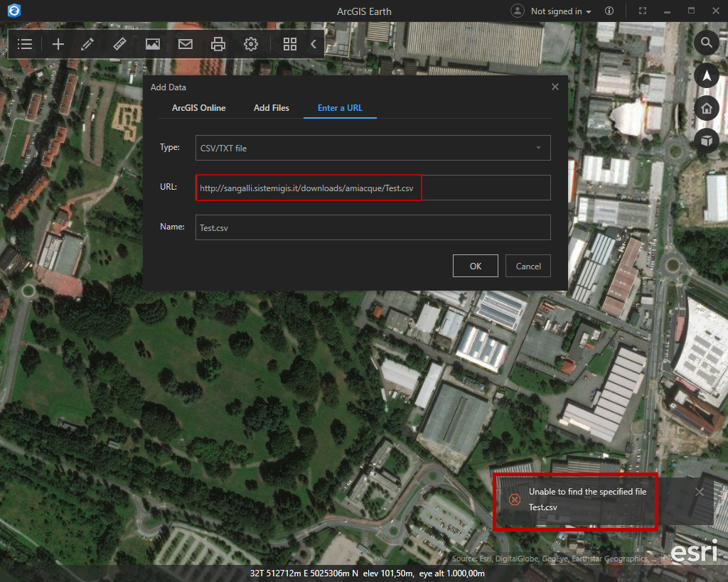The height and width of the screenshot is (582, 728).
Task: Click the Email envelope icon
Action: point(186,44)
